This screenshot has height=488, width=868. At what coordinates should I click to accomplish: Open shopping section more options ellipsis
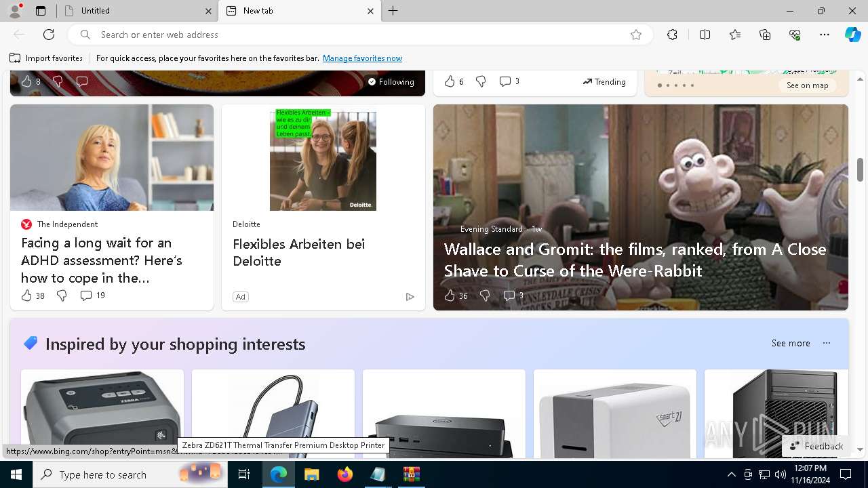(x=826, y=343)
